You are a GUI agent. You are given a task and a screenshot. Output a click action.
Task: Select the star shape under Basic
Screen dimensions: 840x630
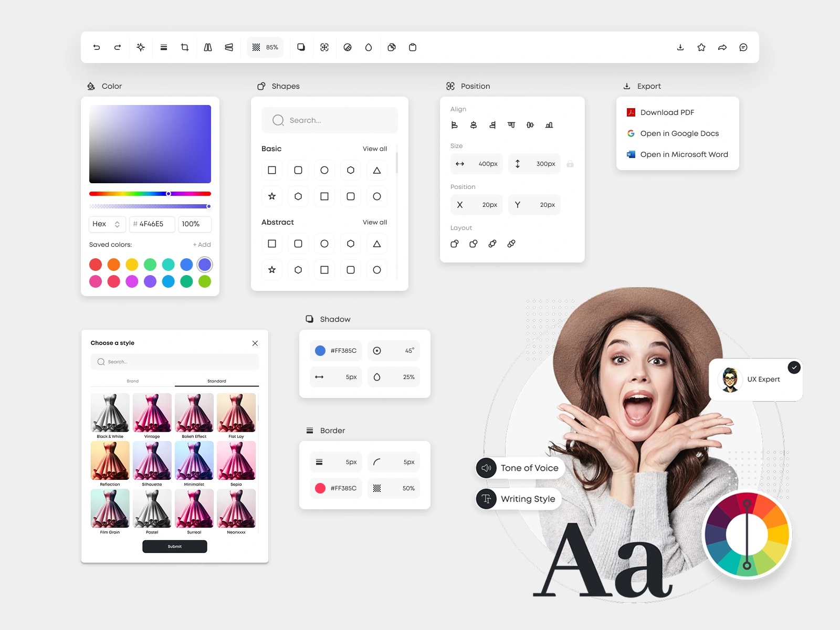click(272, 196)
